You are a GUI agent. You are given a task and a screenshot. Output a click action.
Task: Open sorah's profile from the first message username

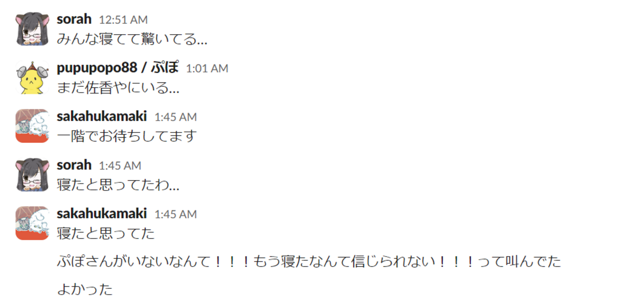[74, 19]
